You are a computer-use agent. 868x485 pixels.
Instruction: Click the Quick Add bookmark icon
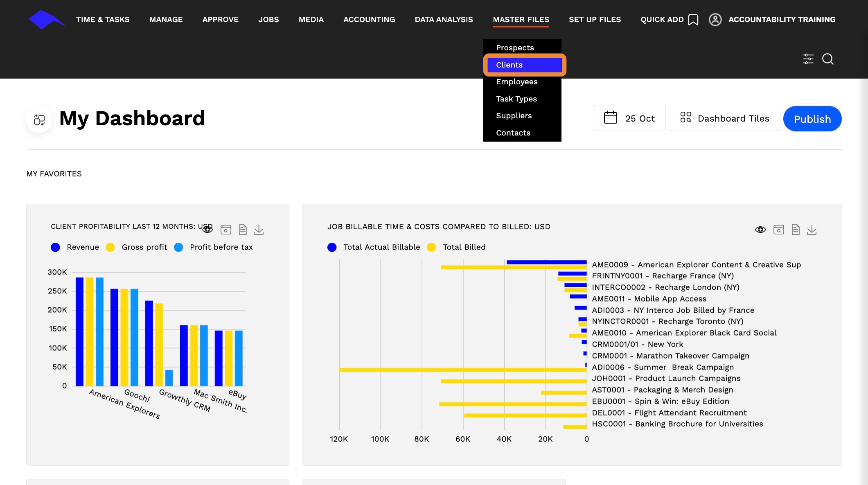point(693,20)
